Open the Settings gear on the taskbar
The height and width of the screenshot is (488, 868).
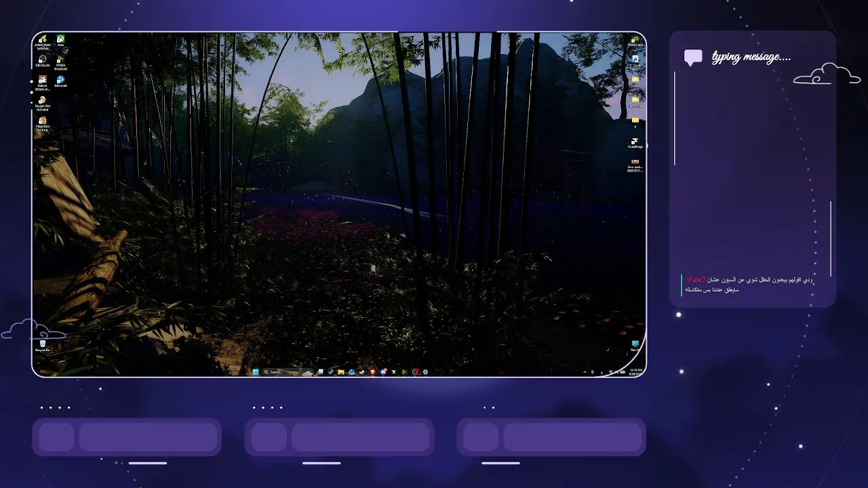425,372
